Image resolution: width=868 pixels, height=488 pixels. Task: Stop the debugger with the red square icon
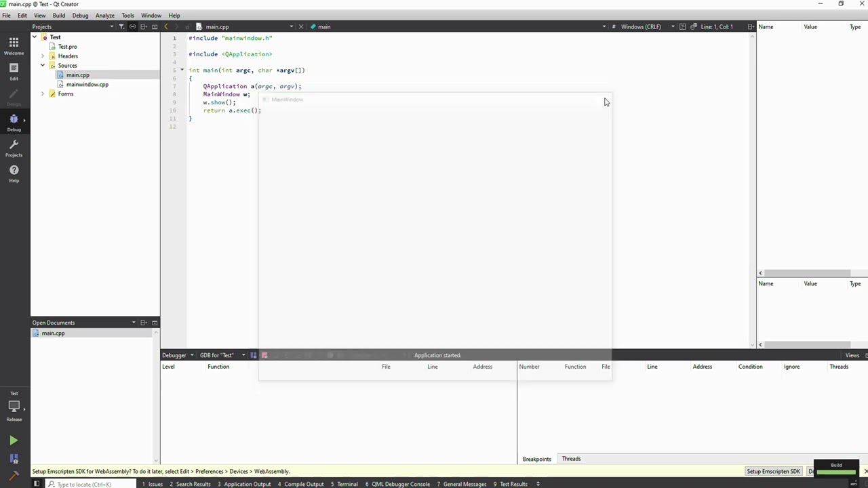coord(264,355)
